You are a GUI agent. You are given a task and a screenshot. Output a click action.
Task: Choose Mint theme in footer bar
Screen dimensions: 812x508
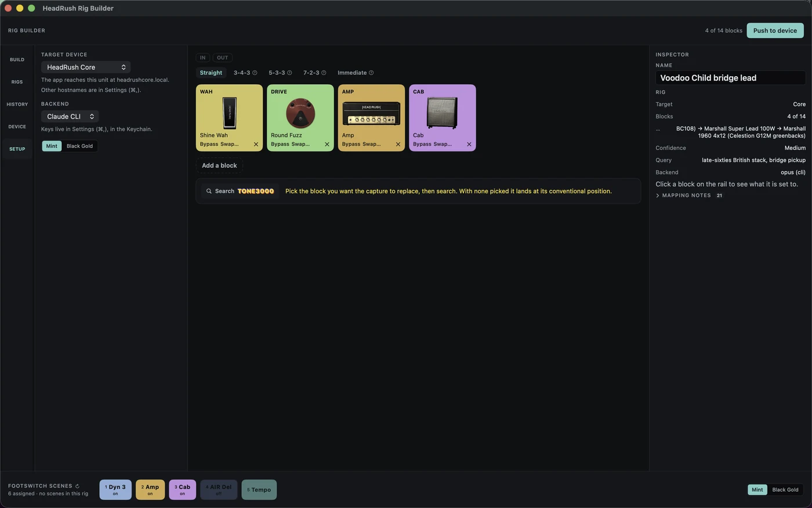pos(757,490)
